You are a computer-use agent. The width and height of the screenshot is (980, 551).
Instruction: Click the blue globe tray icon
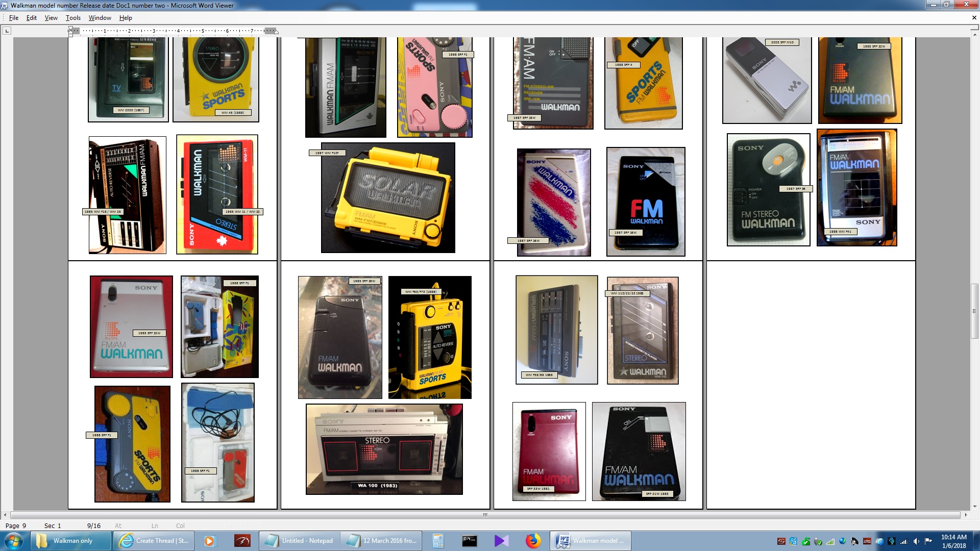pos(843,541)
